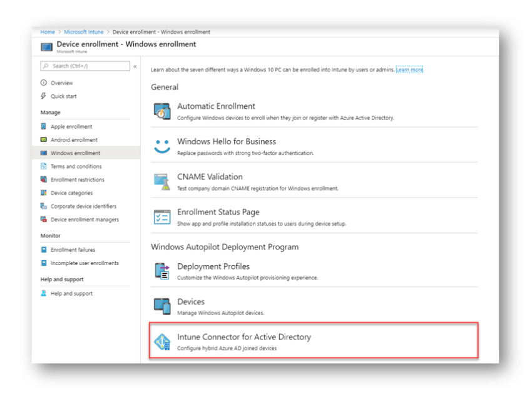Viewport: 532px width, 397px height.
Task: Go to Home in the breadcrumb
Action: tap(48, 32)
